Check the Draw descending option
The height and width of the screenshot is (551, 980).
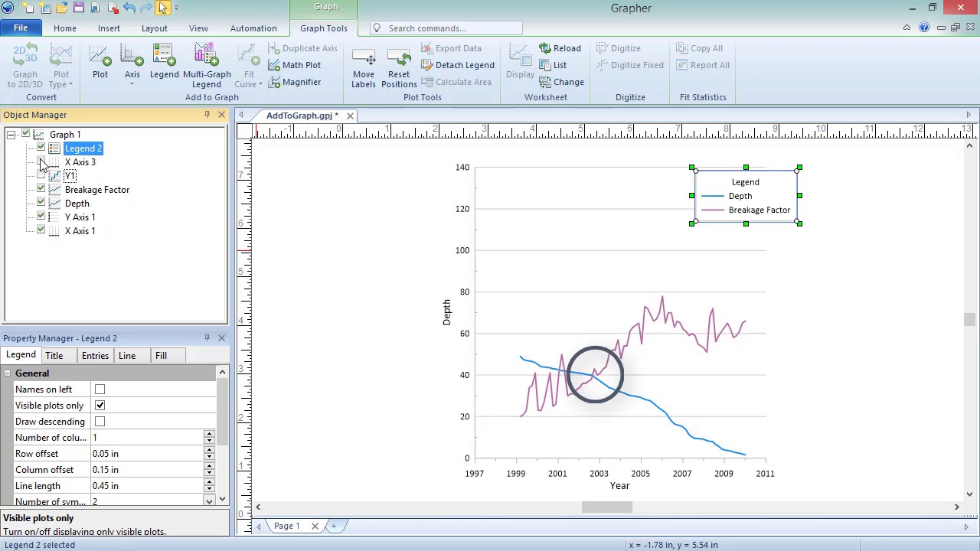(100, 422)
